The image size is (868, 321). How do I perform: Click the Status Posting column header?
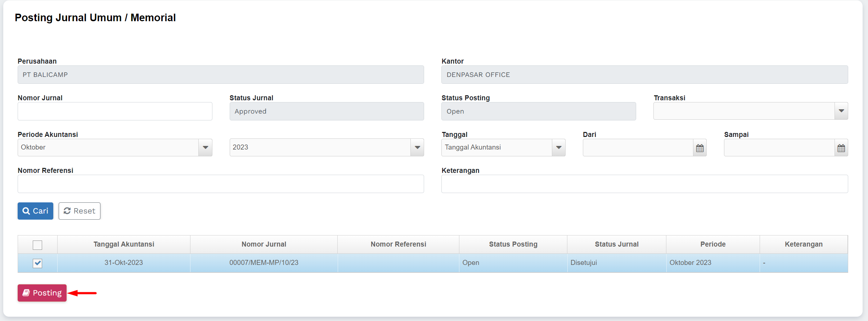[513, 244]
